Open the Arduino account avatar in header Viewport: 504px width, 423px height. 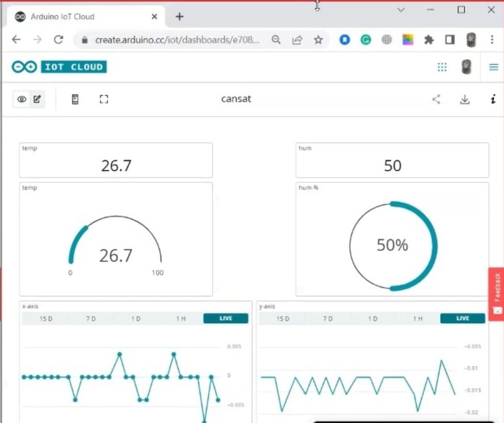pos(466,67)
